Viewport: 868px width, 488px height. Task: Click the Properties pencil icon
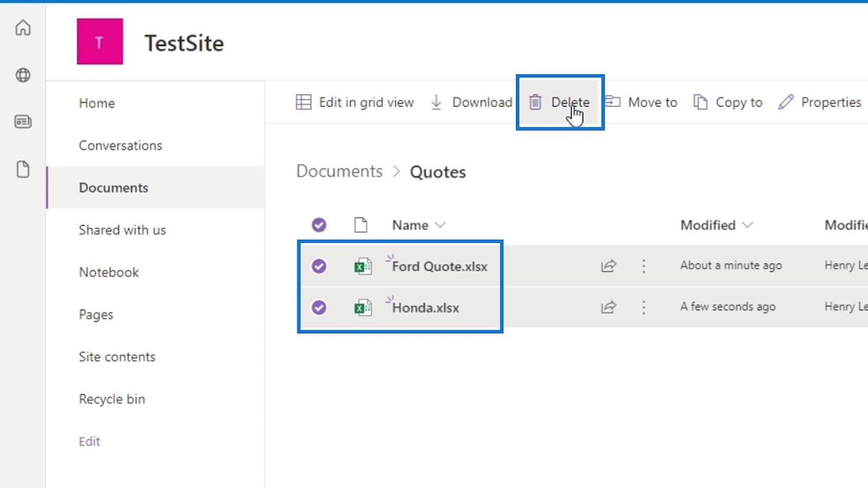click(x=786, y=102)
